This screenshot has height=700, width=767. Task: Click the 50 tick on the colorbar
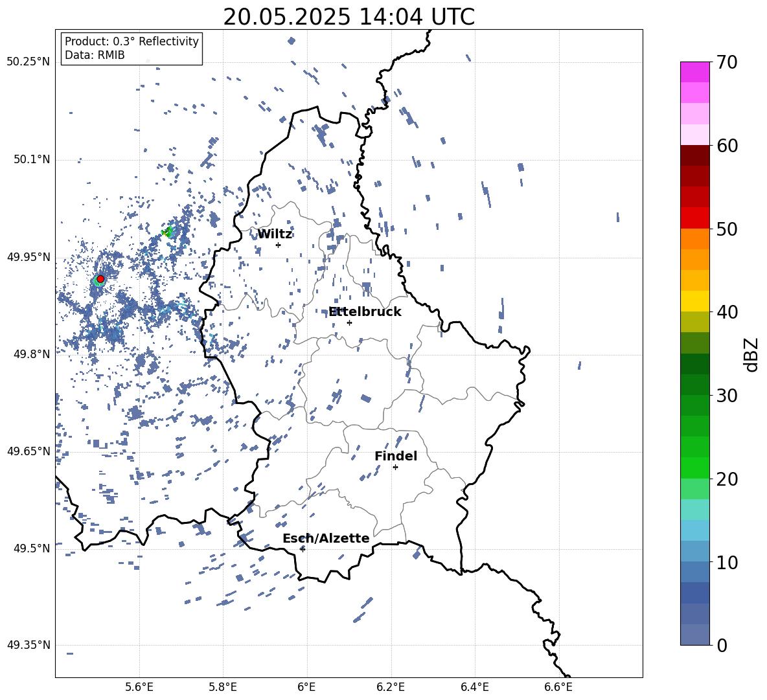click(727, 229)
